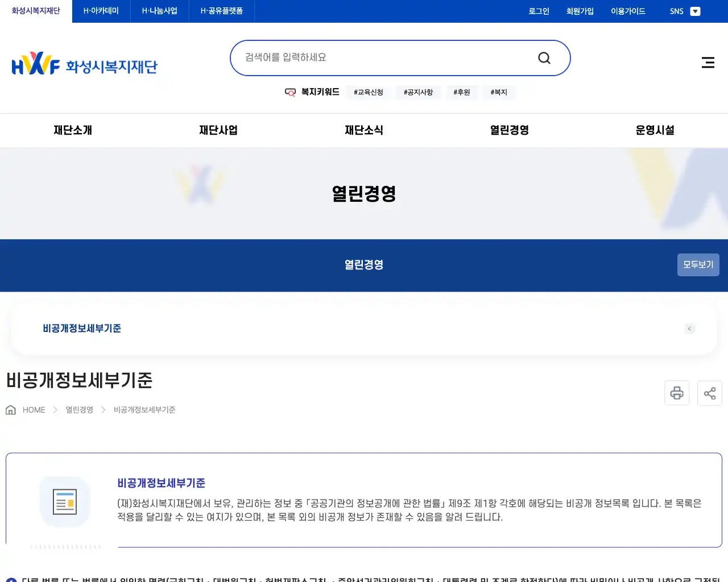Click the document icon on the info card
The height and width of the screenshot is (582, 728).
pos(64,501)
